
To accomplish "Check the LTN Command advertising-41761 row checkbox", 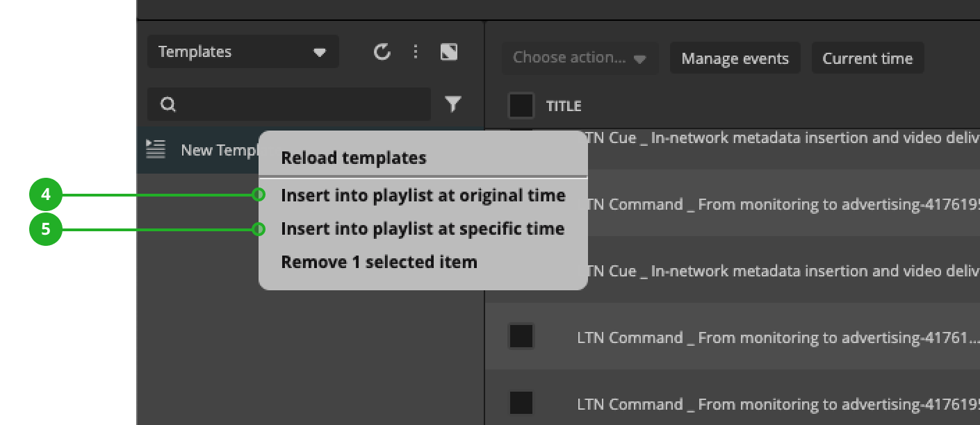I will pyautogui.click(x=521, y=336).
